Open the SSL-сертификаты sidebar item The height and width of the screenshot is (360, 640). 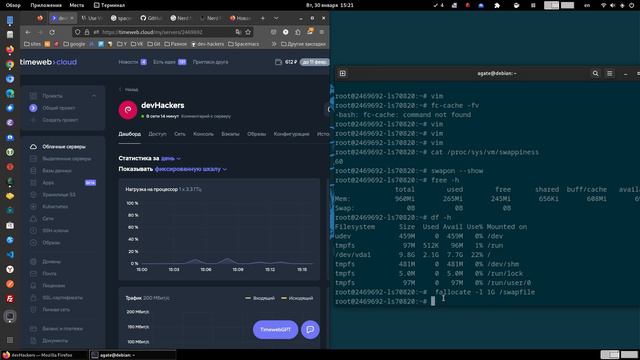click(62, 298)
